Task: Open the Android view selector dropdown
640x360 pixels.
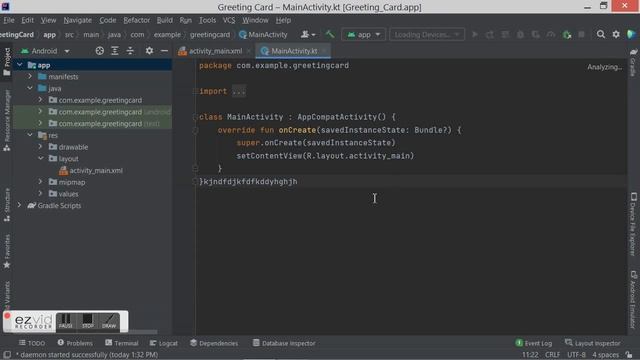Action: 45,51
